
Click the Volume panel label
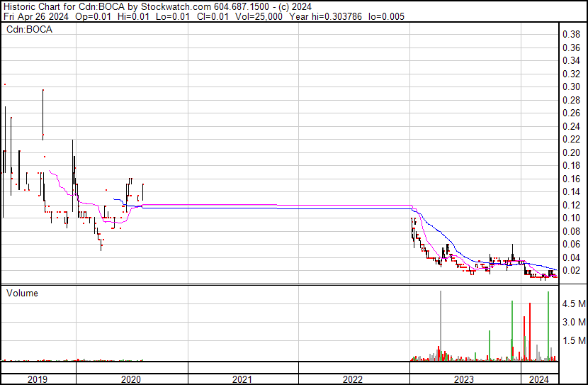22,293
